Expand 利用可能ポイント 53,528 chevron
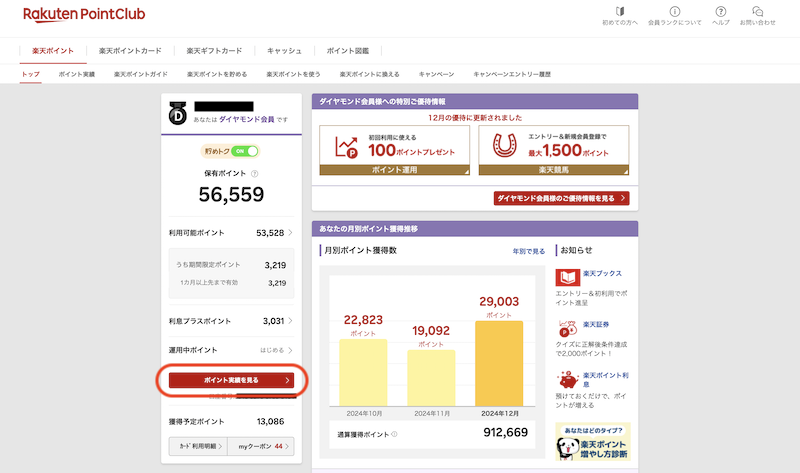This screenshot has width=800, height=473. pyautogui.click(x=290, y=233)
